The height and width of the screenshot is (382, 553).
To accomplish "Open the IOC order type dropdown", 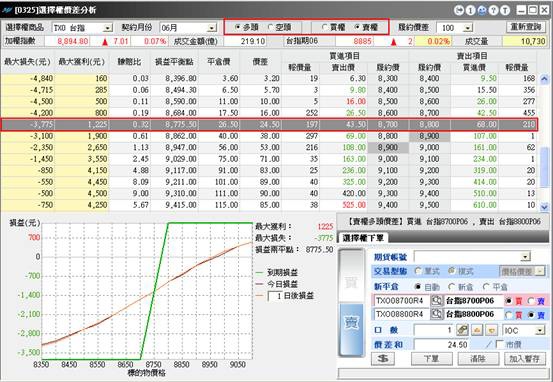I will pos(540,331).
